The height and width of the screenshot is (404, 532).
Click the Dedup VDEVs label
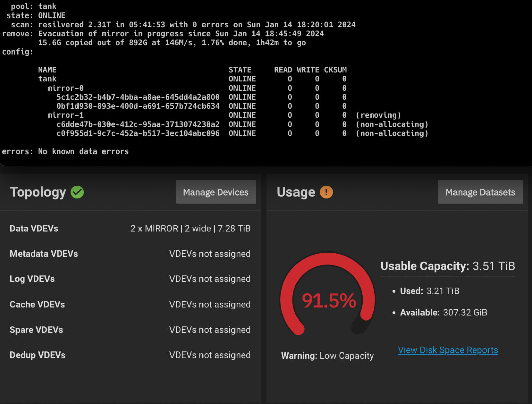(37, 355)
